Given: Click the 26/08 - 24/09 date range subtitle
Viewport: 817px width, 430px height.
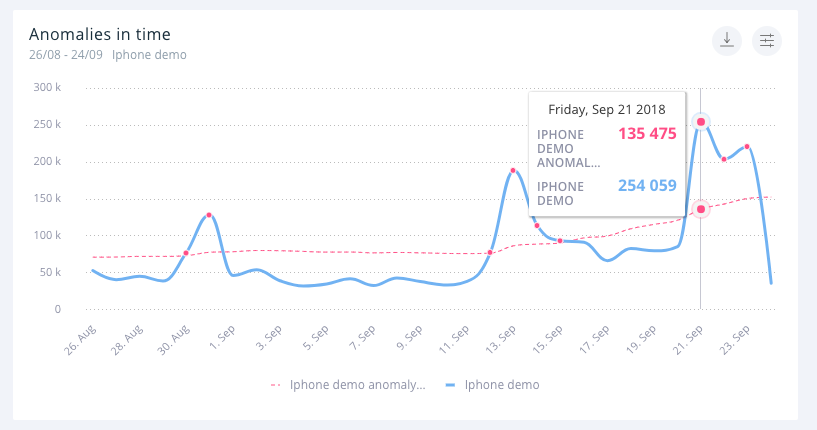Looking at the screenshot, I should (x=65, y=55).
